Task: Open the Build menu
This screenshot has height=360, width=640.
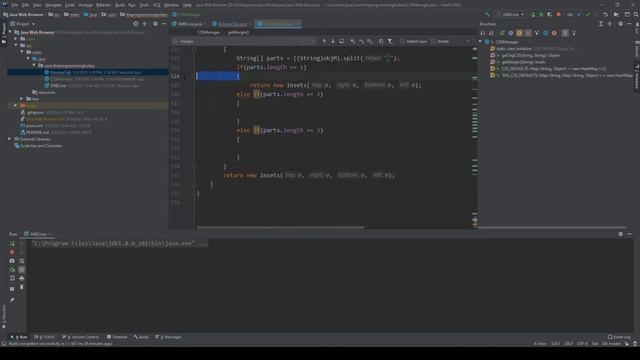Action: pyautogui.click(x=120, y=5)
